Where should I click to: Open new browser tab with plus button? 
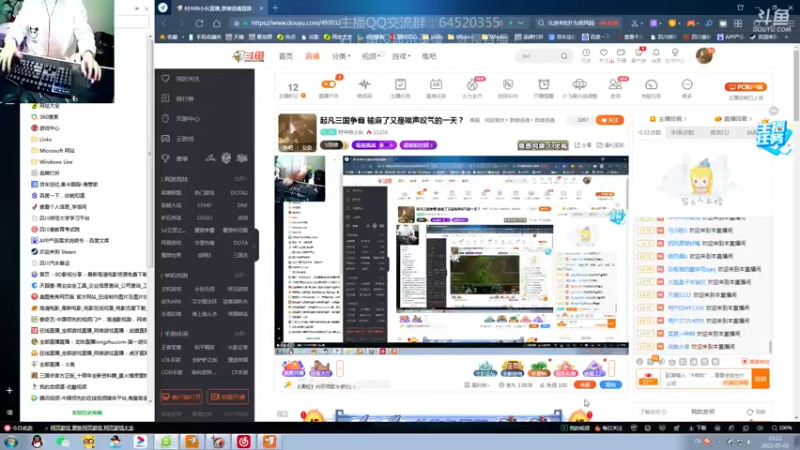tap(275, 8)
